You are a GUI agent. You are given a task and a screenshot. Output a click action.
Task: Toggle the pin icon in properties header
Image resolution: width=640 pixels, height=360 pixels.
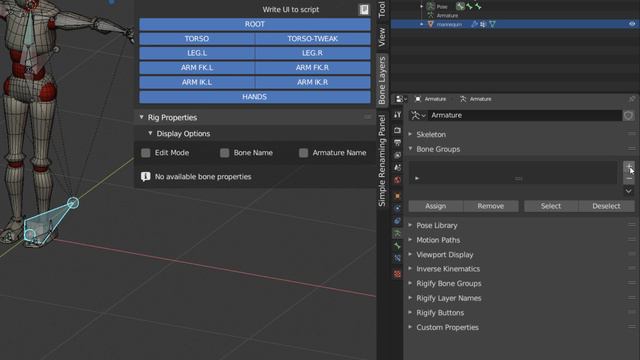(x=632, y=99)
